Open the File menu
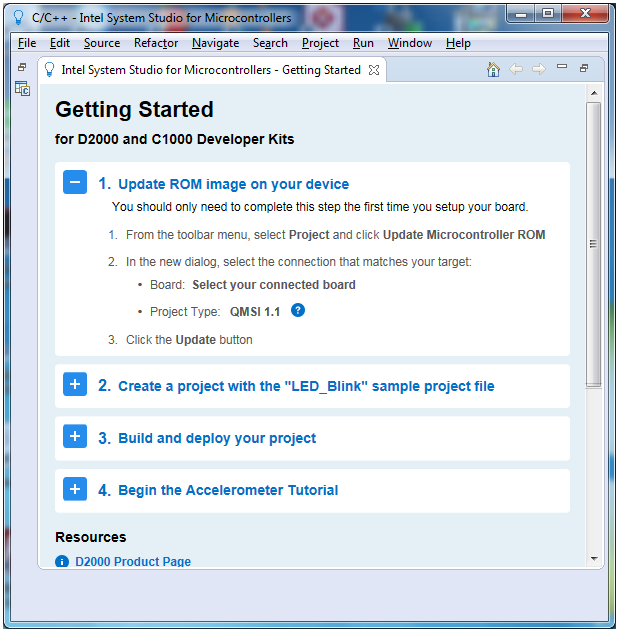618x631 pixels. pyautogui.click(x=27, y=43)
